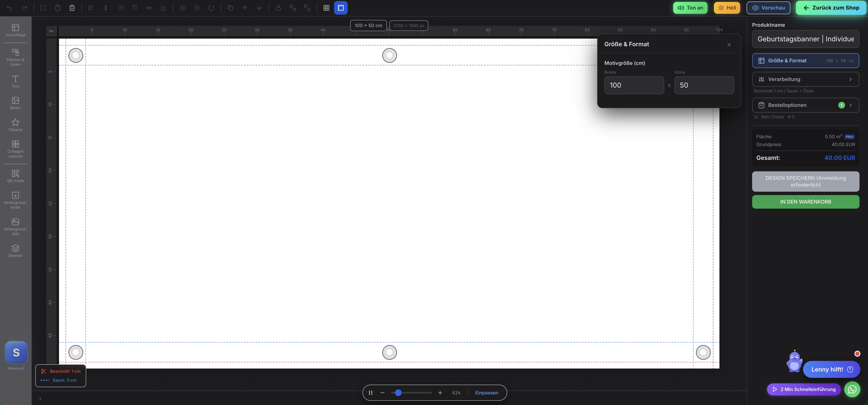Expand the Bestelloptionen section
Image resolution: width=868 pixels, height=405 pixels.
pyautogui.click(x=806, y=105)
